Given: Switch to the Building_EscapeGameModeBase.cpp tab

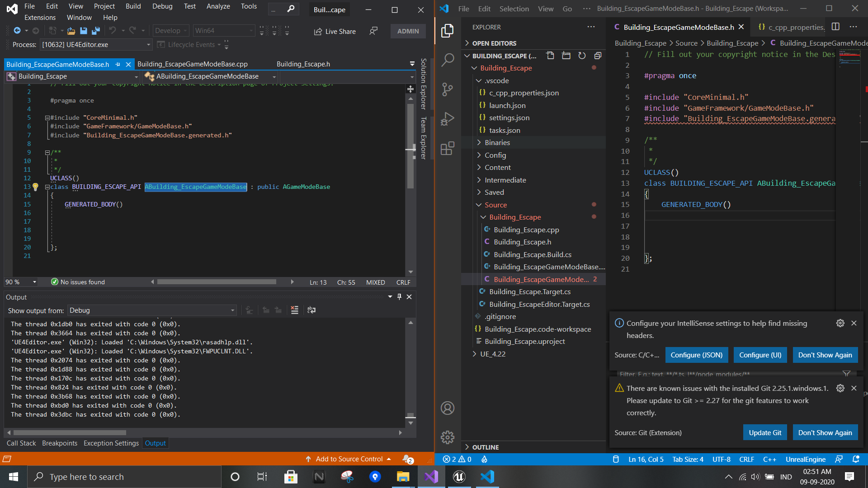Looking at the screenshot, I should pos(193,64).
